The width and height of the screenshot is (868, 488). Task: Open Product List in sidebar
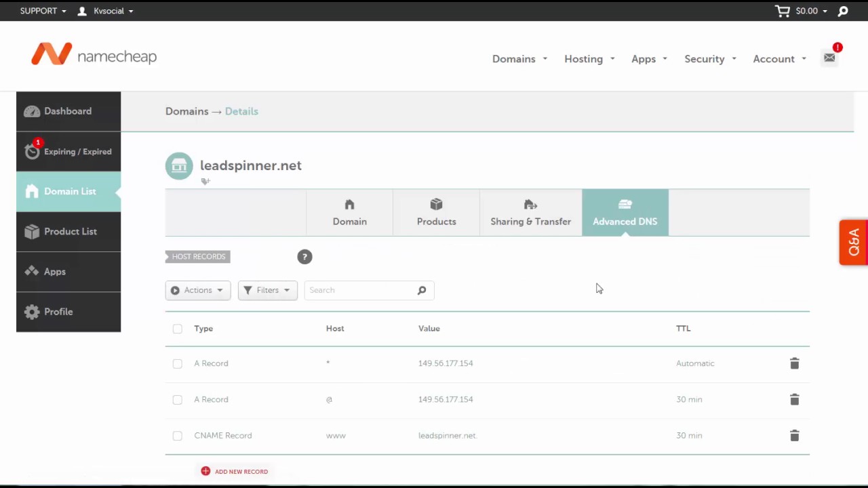tap(68, 231)
